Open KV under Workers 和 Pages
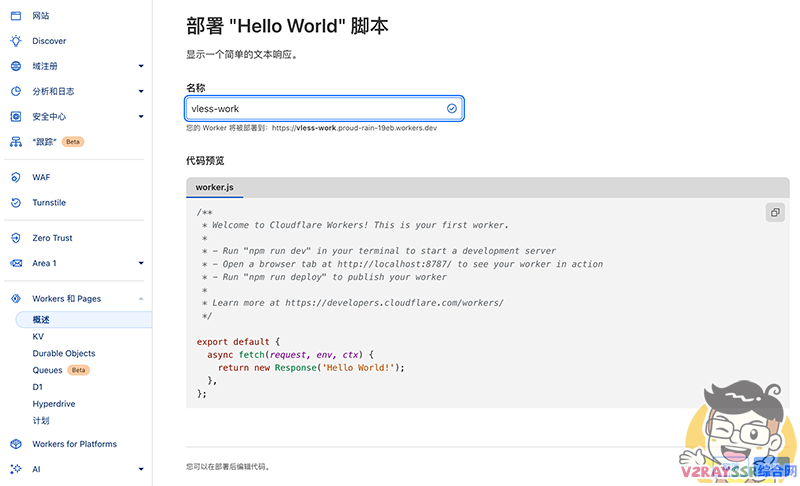The image size is (800, 486). pos(38,337)
